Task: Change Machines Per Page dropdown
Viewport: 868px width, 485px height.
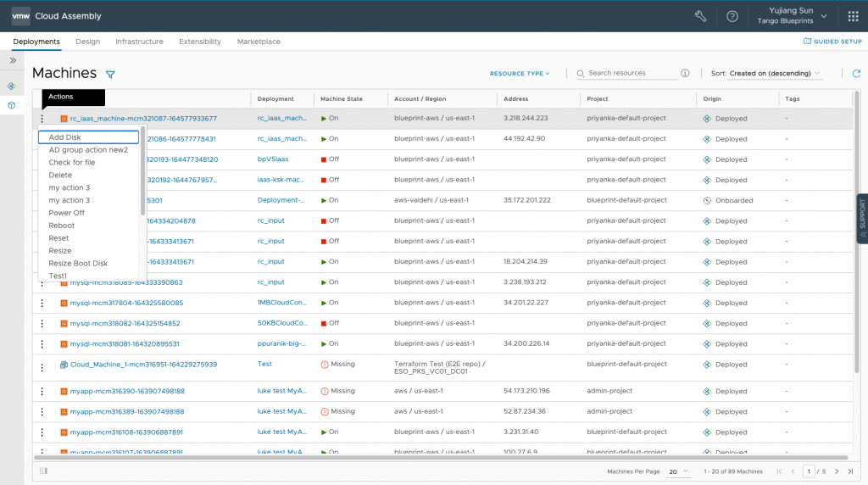Action: (678, 471)
